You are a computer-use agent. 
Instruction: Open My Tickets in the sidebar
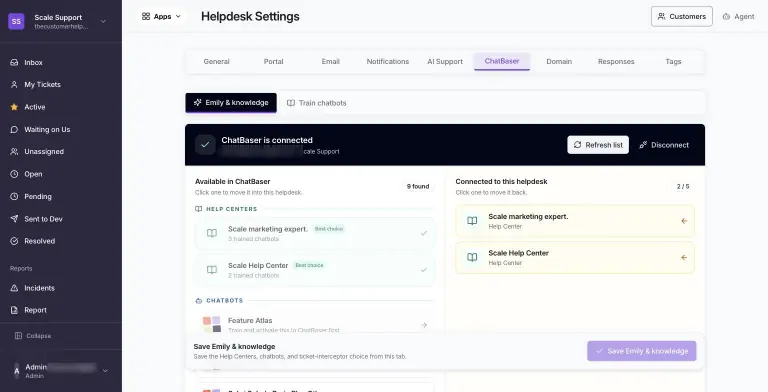click(x=43, y=84)
